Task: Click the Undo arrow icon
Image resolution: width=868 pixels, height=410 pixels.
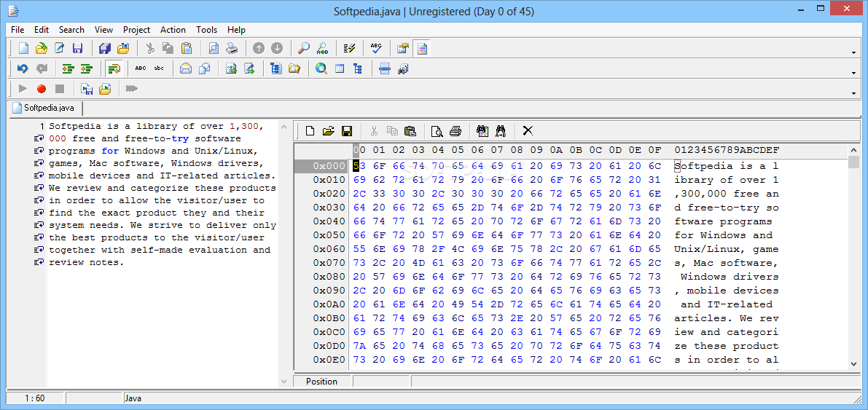Action: [x=23, y=69]
